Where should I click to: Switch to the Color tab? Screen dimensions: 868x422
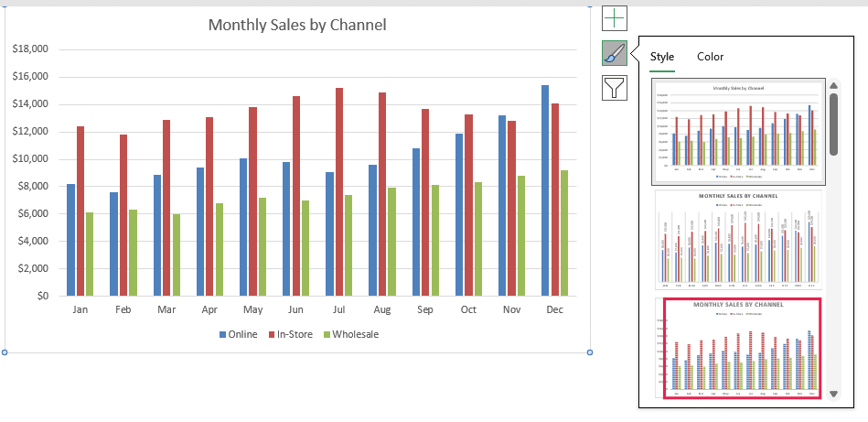[x=711, y=57]
